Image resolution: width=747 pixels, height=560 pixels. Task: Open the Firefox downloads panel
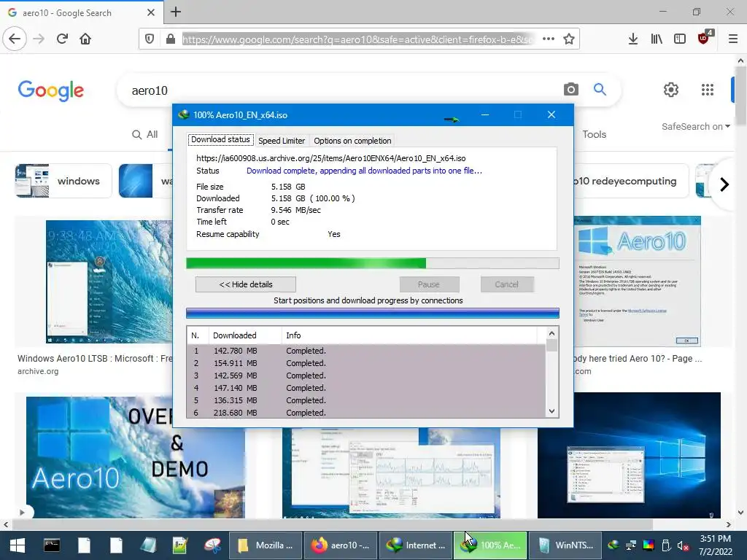[633, 39]
